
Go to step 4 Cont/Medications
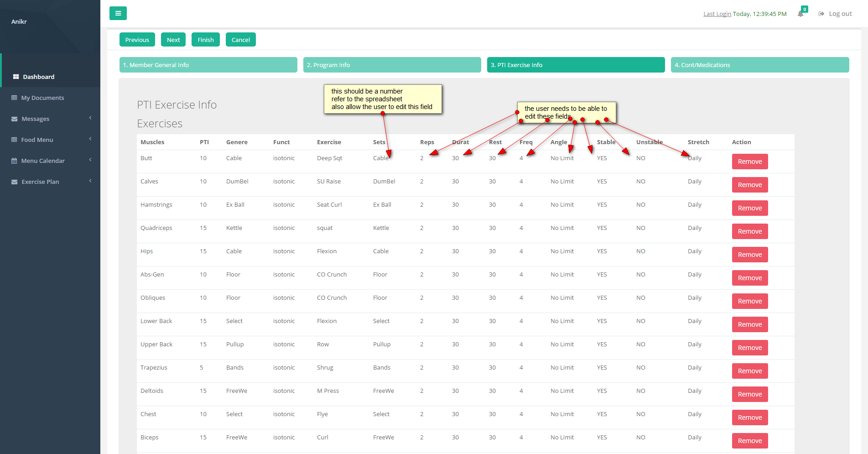(x=760, y=65)
